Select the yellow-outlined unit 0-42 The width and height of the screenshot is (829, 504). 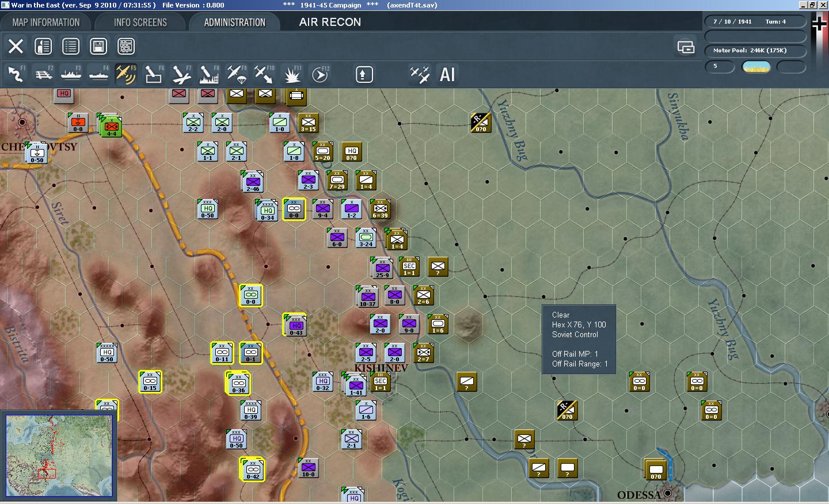tap(253, 469)
